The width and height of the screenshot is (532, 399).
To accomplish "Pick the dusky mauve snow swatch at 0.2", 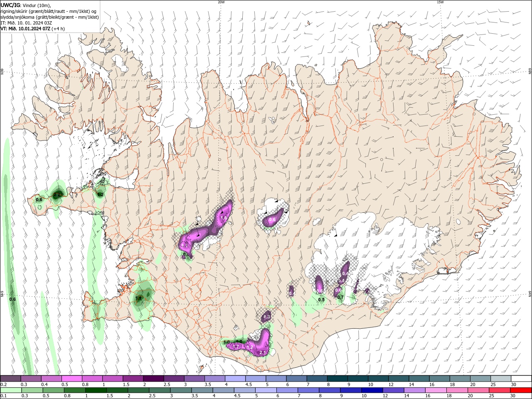I will (x=10, y=379).
